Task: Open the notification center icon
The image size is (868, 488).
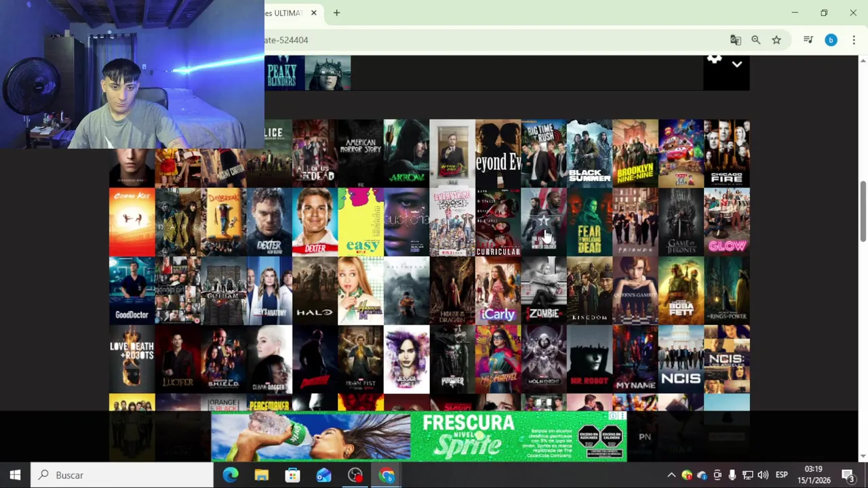Action: [848, 475]
